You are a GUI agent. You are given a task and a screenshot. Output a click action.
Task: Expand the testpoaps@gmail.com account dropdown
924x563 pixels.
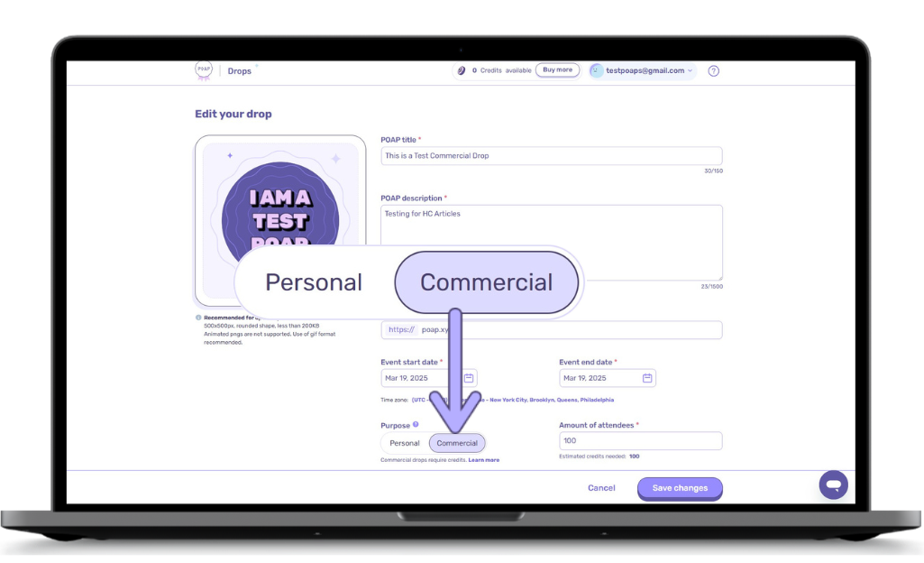tap(691, 70)
